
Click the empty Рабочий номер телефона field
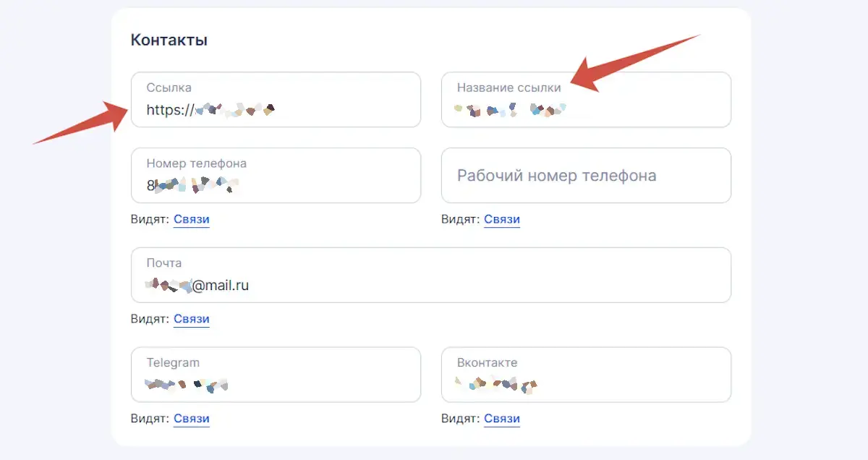tap(586, 175)
